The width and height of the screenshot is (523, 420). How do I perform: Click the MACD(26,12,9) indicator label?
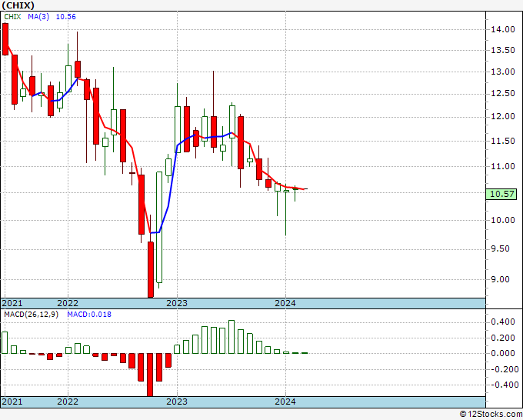pos(31,315)
